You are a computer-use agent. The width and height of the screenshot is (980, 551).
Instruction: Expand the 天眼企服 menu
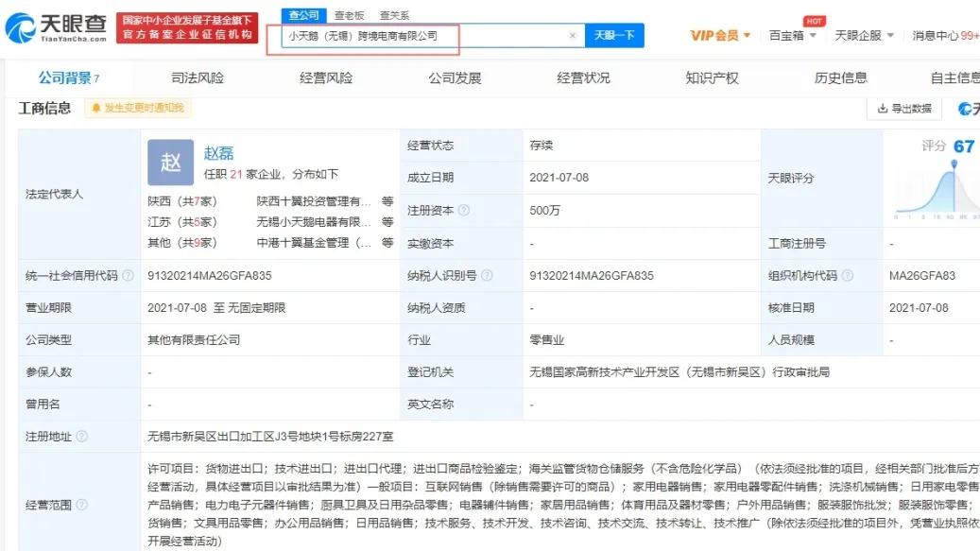coord(865,36)
